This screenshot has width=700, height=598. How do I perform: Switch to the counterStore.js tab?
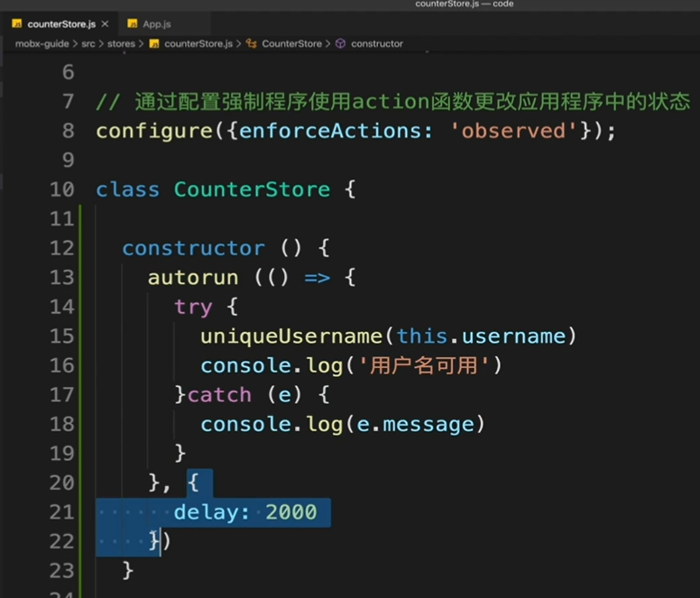coord(61,24)
